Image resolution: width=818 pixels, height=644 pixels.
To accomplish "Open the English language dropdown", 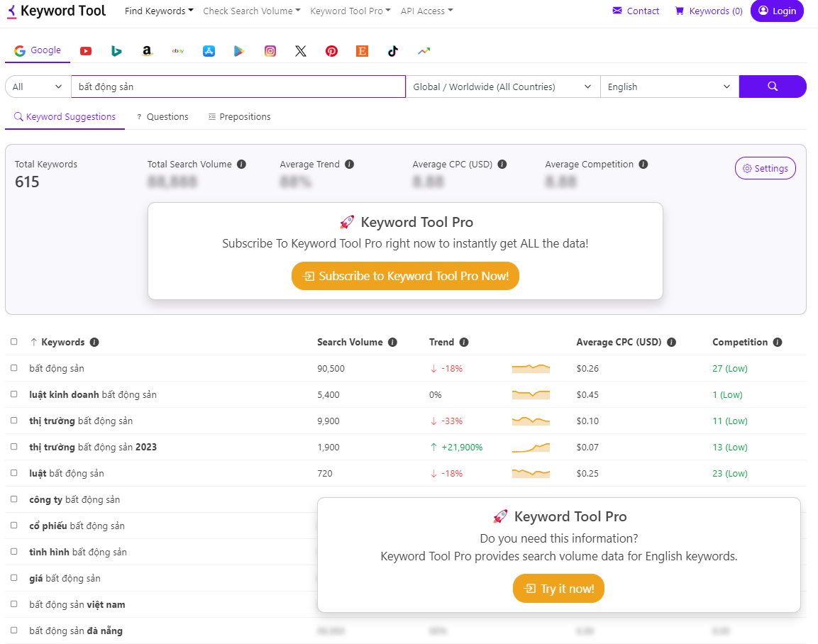I will pos(669,87).
